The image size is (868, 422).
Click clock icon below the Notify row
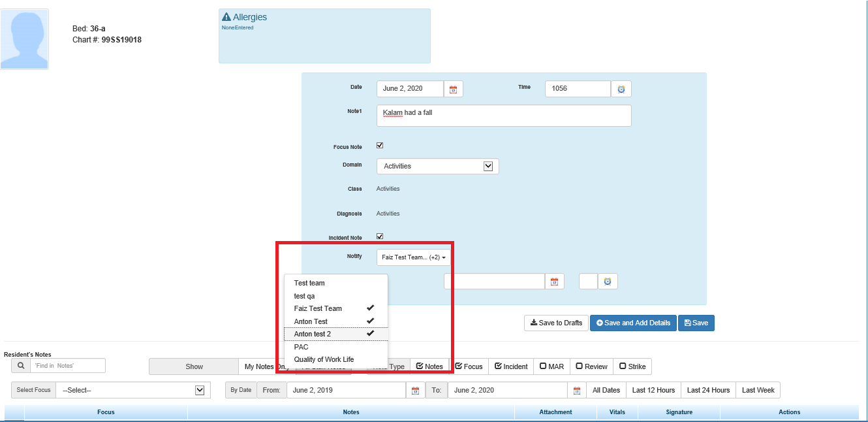pyautogui.click(x=607, y=282)
